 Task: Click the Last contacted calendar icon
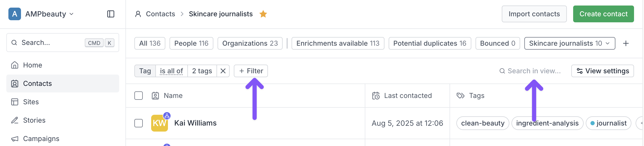coord(376,96)
